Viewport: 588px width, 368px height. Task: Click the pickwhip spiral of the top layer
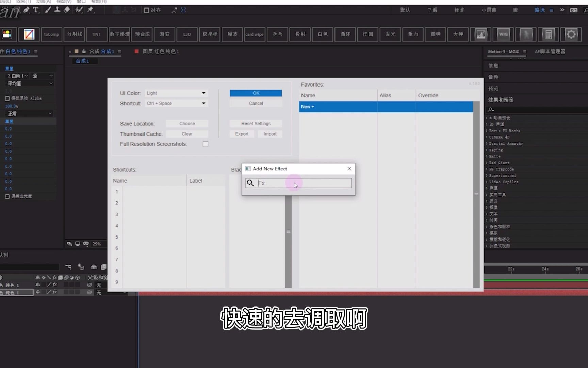tap(89, 285)
